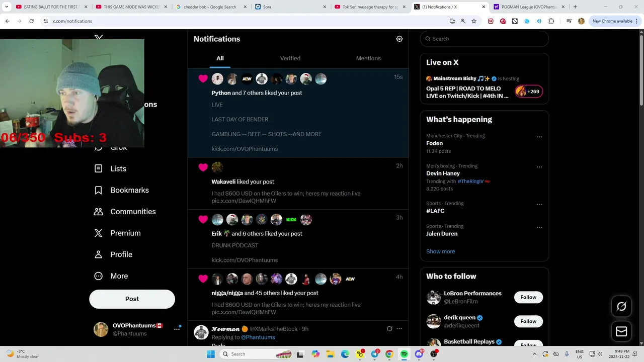
Task: Click the browser reload button
Action: [31, 21]
